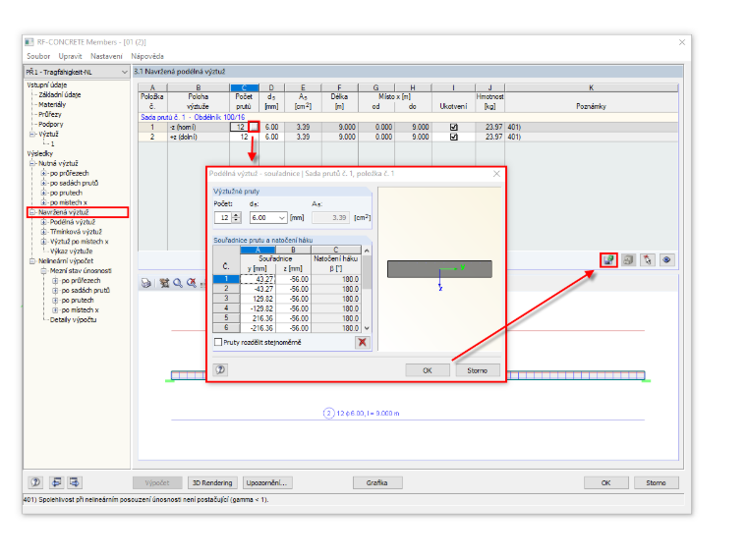Click 12 ϕ 6.00 l = 9.000 m label

tap(368, 413)
